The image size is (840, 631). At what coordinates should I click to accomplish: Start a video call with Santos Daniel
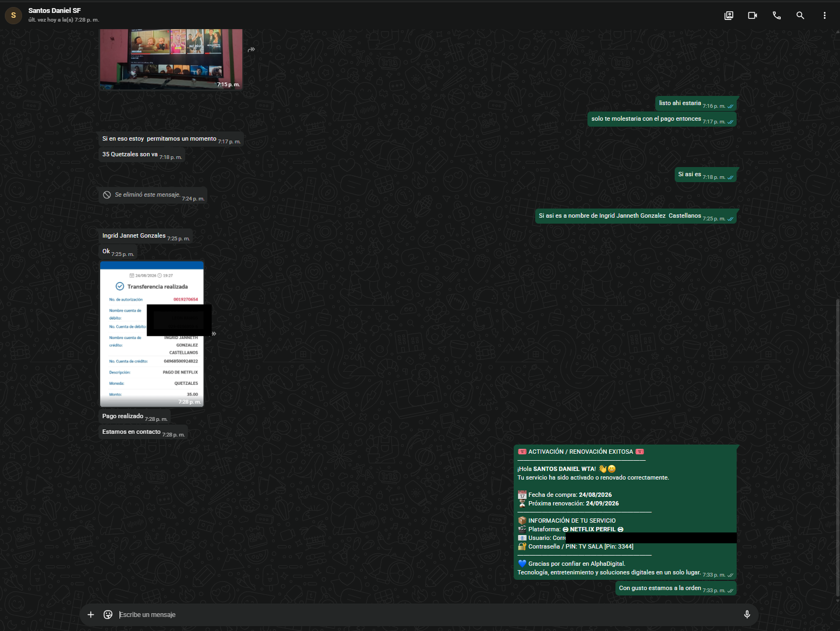753,16
